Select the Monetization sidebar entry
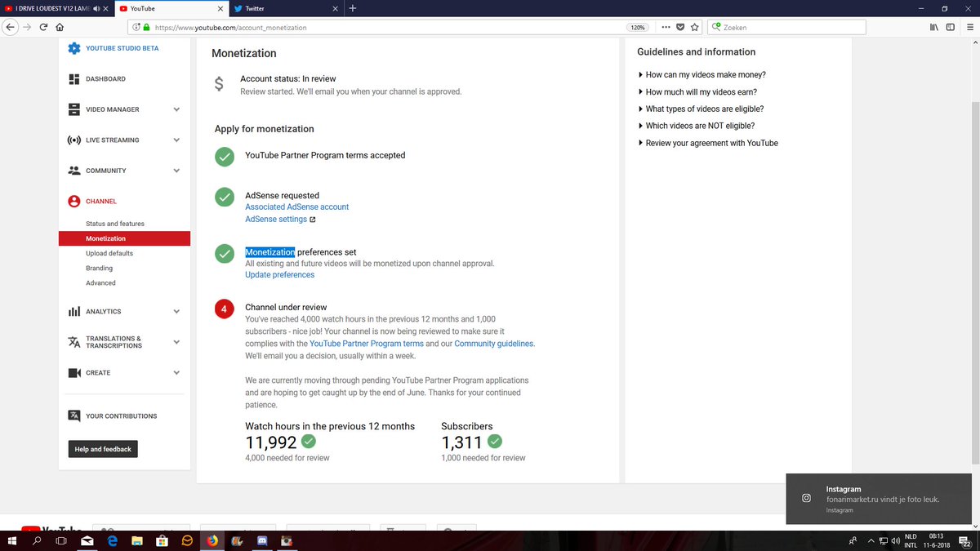The width and height of the screenshot is (980, 551). coord(124,238)
